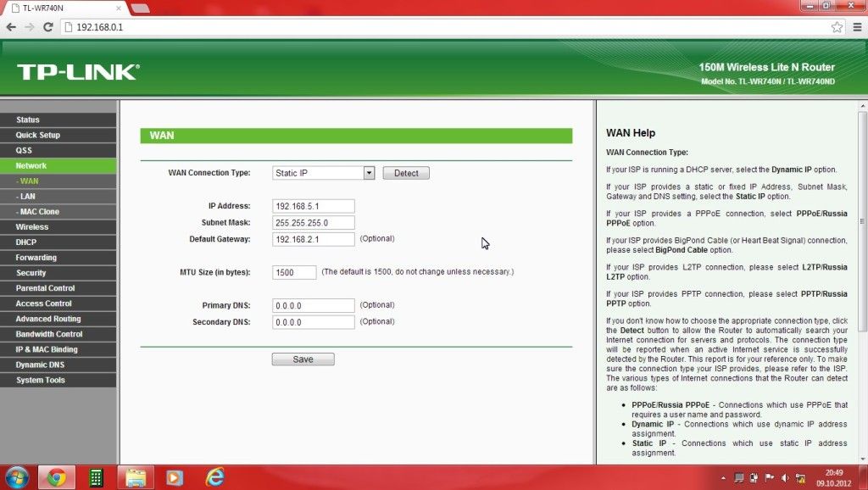Open Internet Explorer from taskbar
The image size is (868, 490).
[x=214, y=477]
